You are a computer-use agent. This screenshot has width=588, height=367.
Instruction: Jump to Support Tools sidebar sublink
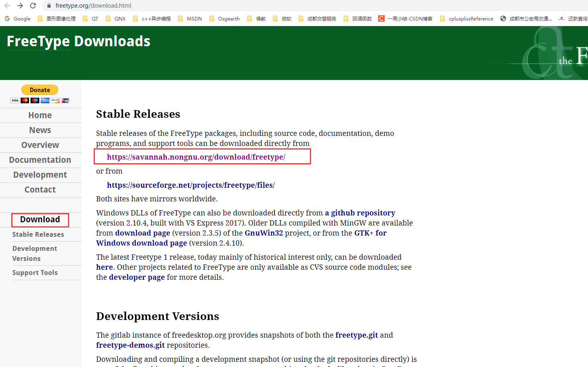35,273
